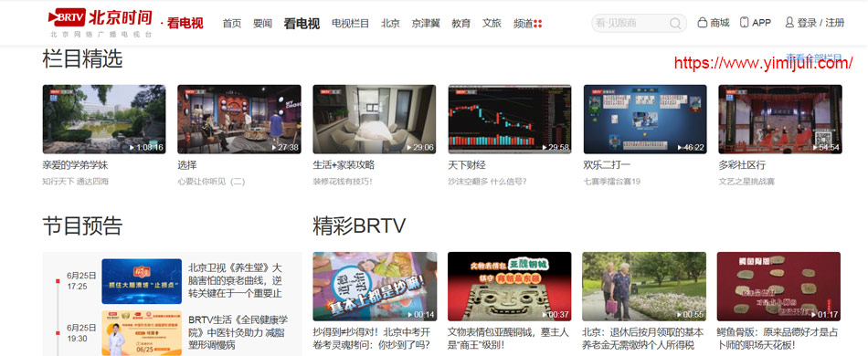The width and height of the screenshot is (868, 356).
Task: Select the 看电视 navigation tab
Action: (x=302, y=23)
